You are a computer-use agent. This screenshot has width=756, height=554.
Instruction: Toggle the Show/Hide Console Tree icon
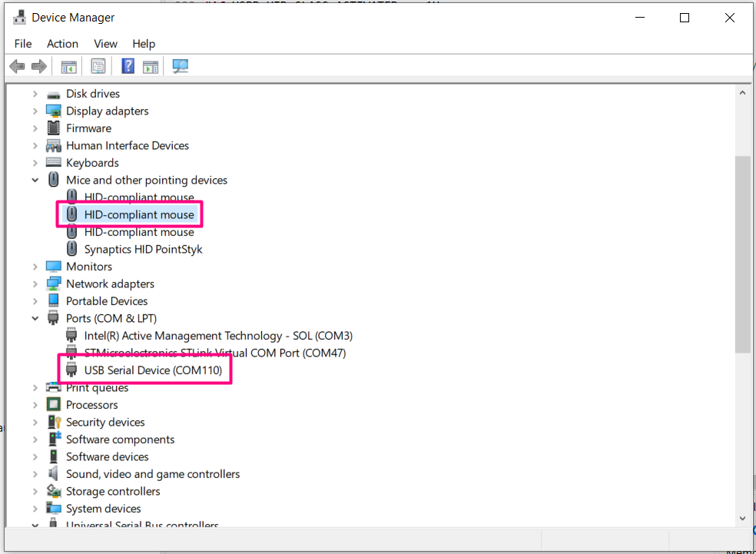pos(68,66)
